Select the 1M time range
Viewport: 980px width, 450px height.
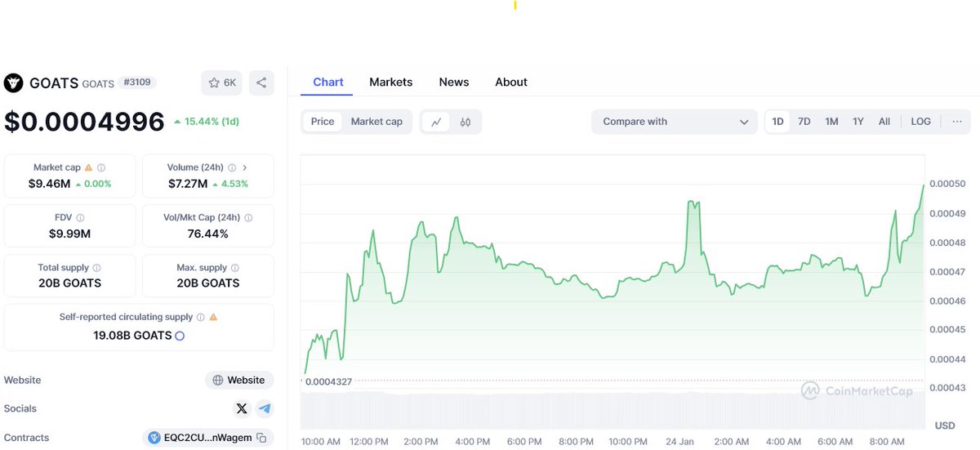(x=831, y=122)
